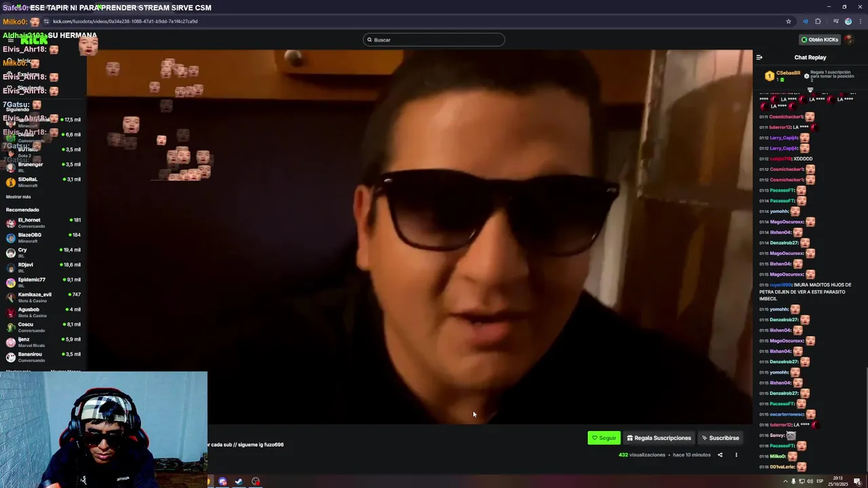Screen dimensions: 868x488
Task: Open Brunenger followed channel
Action: (43, 167)
